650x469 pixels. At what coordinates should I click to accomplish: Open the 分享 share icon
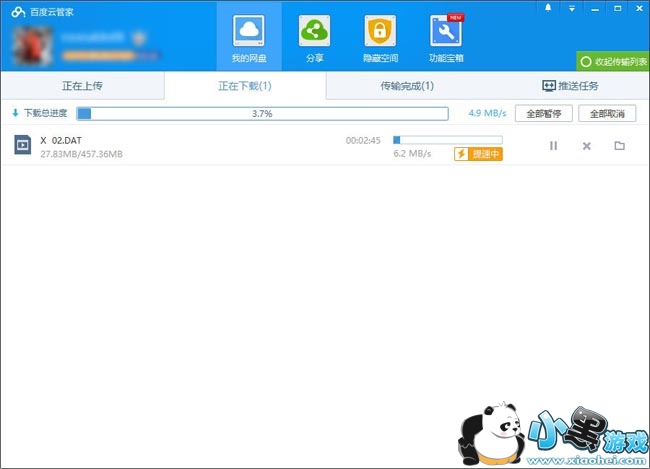point(315,31)
